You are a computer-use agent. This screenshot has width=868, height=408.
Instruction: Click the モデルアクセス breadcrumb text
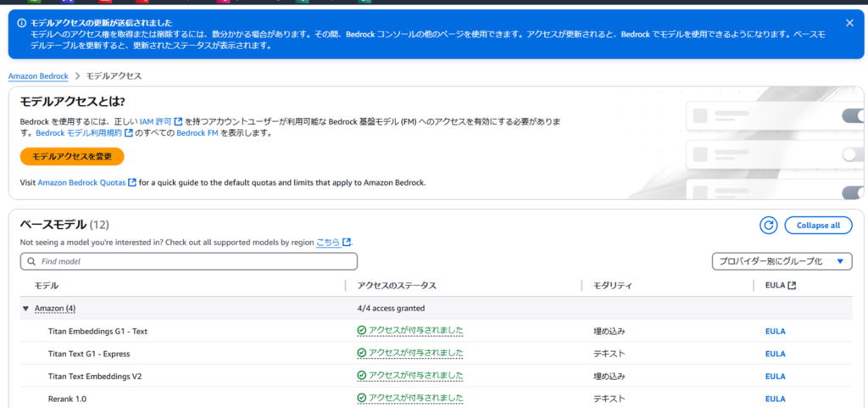pyautogui.click(x=114, y=75)
